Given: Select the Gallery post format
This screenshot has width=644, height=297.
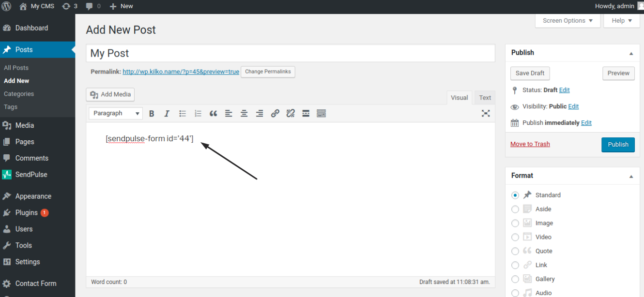Looking at the screenshot, I should [x=515, y=279].
